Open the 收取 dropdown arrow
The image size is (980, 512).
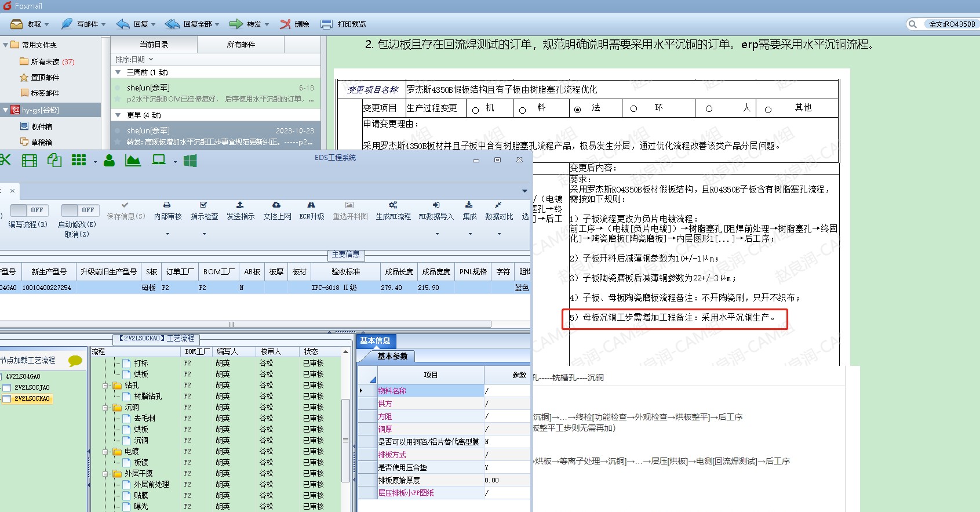46,24
